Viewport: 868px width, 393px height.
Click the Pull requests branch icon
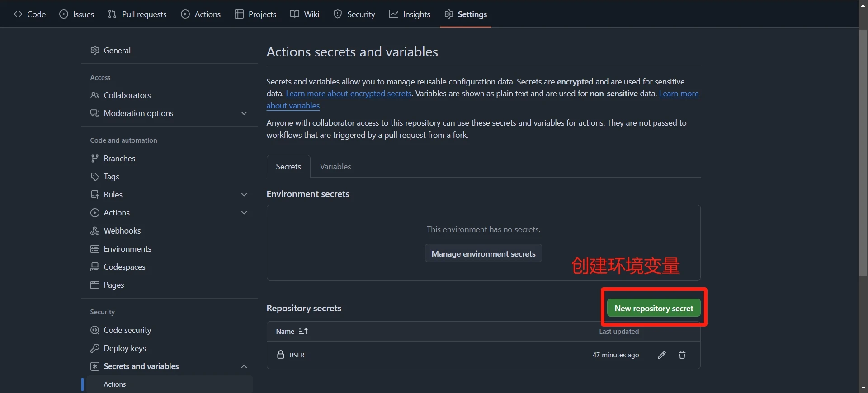point(112,14)
